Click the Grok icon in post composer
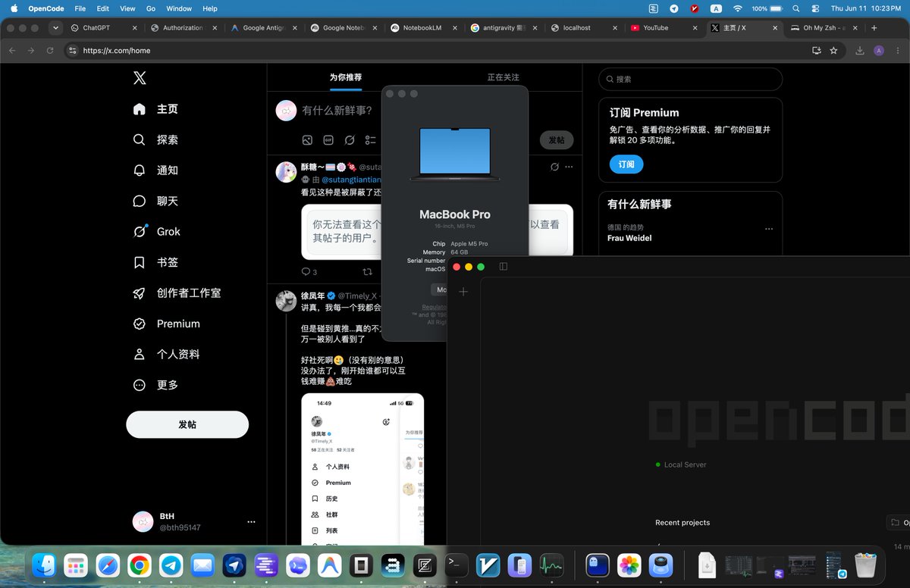This screenshot has height=588, width=910. point(350,140)
